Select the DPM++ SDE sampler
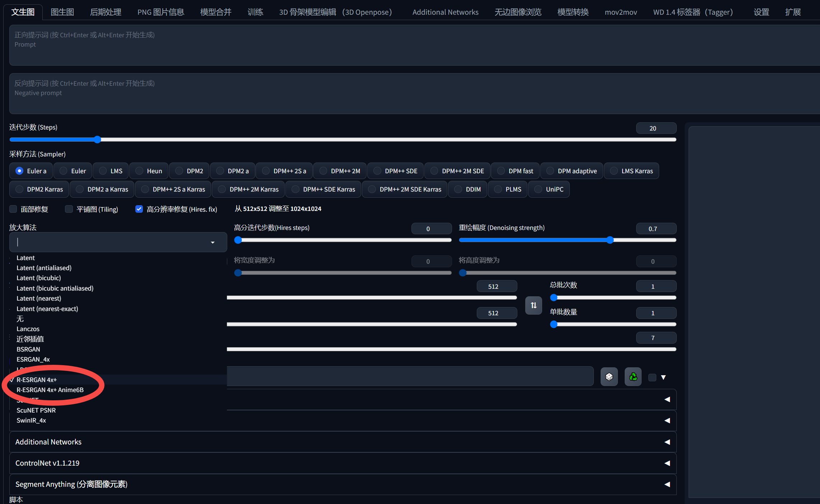 [396, 171]
